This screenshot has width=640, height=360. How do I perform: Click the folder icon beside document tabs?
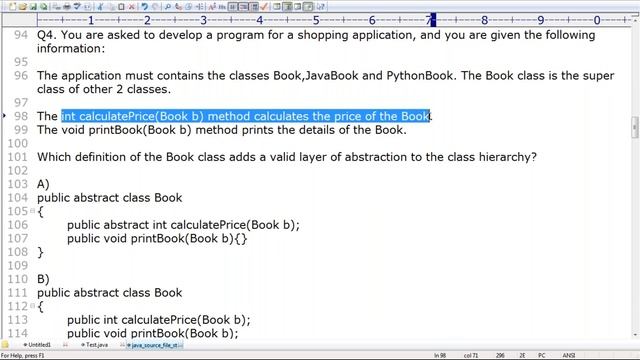tap(4, 345)
